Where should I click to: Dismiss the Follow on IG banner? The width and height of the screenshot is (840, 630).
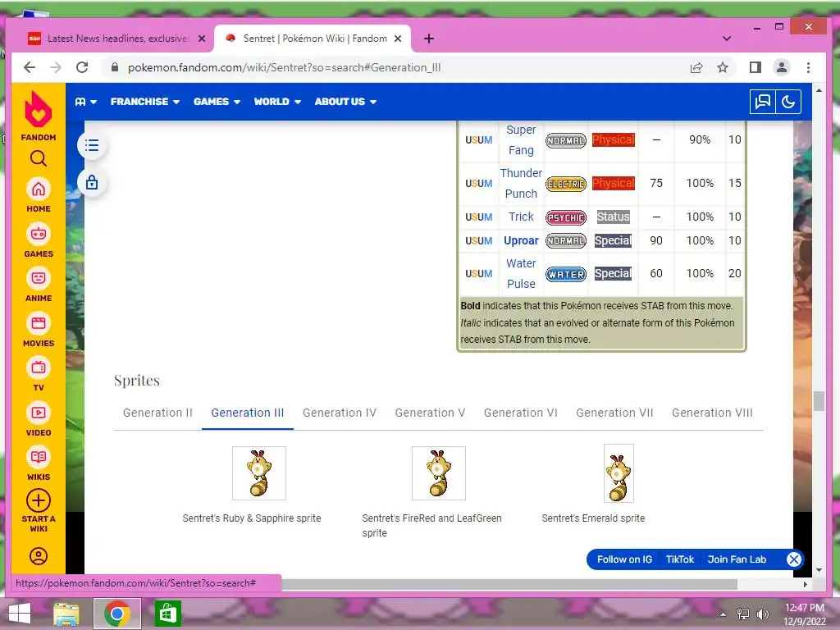793,559
